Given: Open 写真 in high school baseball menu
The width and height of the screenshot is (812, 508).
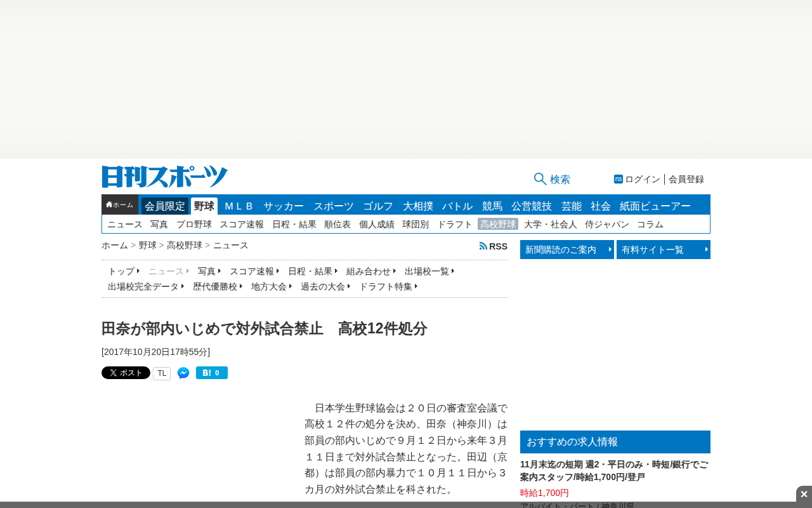Looking at the screenshot, I should click(x=209, y=271).
